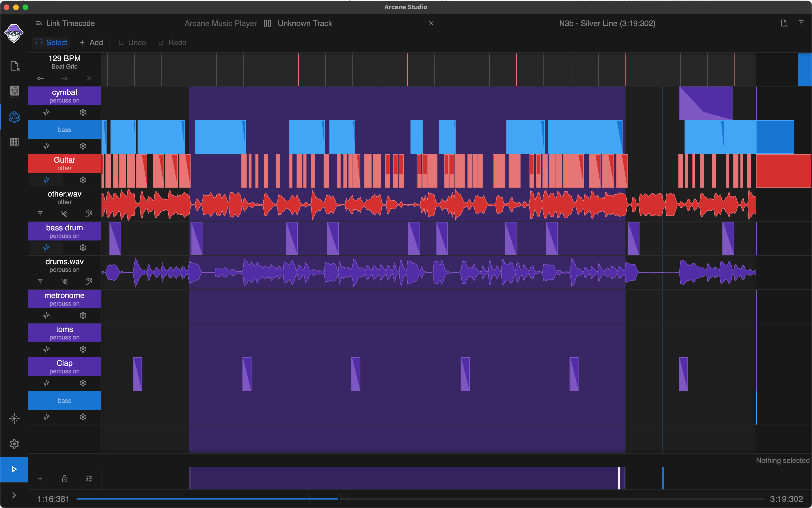Screen dimensions: 812x508
Task: Mute the drums.wav track
Action: (64, 281)
